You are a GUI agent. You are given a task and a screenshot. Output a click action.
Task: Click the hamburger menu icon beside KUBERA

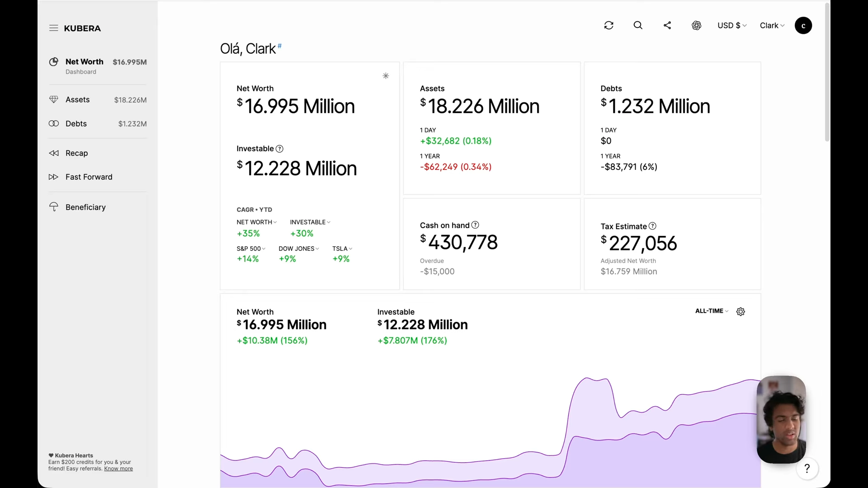pyautogui.click(x=53, y=28)
